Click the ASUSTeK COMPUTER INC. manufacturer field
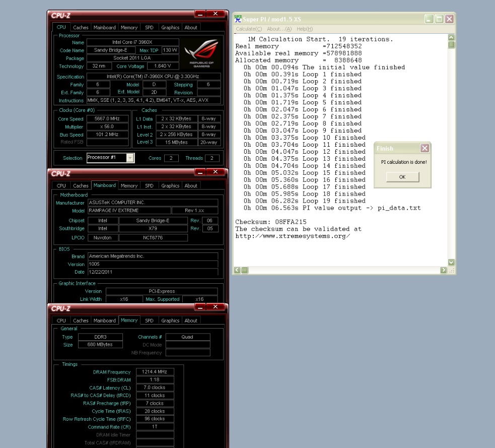This screenshot has width=495, height=448. [153, 203]
